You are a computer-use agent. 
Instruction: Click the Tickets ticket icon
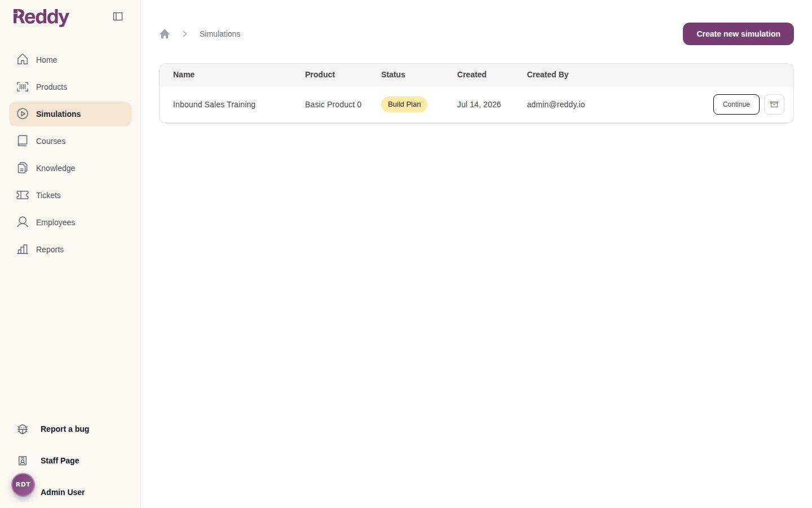pos(23,195)
